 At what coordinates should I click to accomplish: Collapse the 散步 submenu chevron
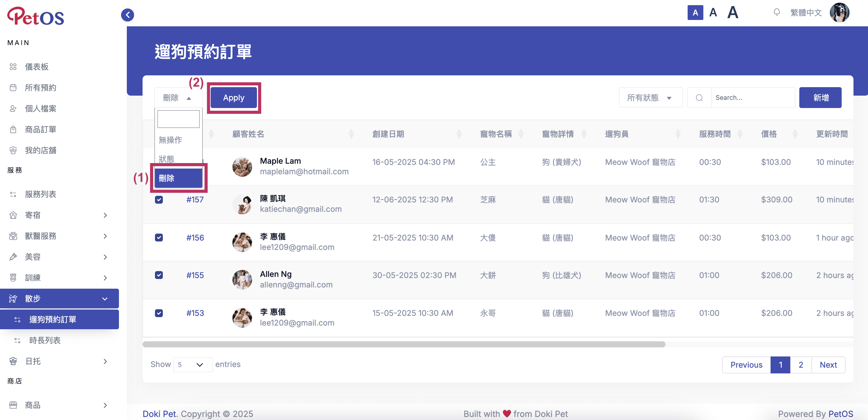(x=105, y=299)
